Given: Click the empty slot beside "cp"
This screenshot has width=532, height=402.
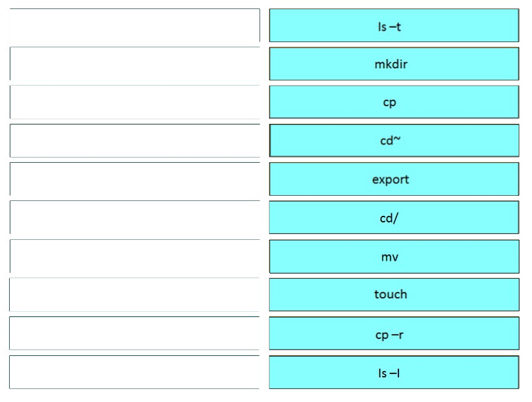Looking at the screenshot, I should click(135, 102).
